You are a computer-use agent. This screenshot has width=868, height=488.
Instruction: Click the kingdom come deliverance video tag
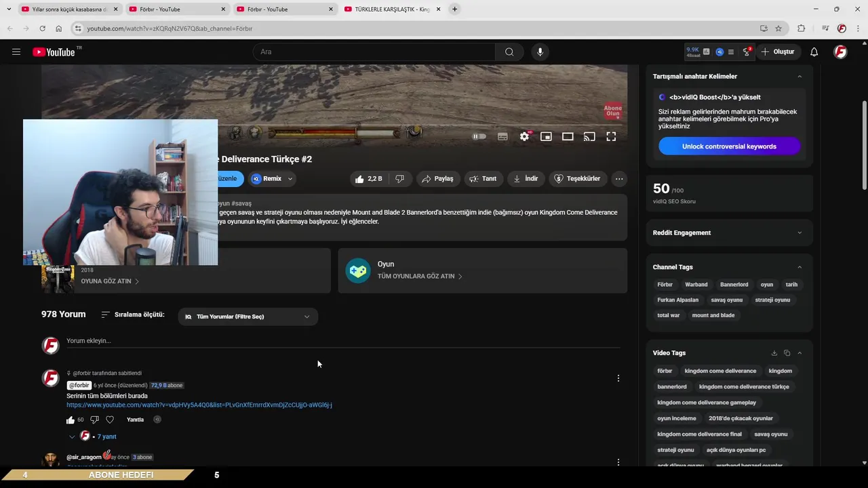[720, 371]
